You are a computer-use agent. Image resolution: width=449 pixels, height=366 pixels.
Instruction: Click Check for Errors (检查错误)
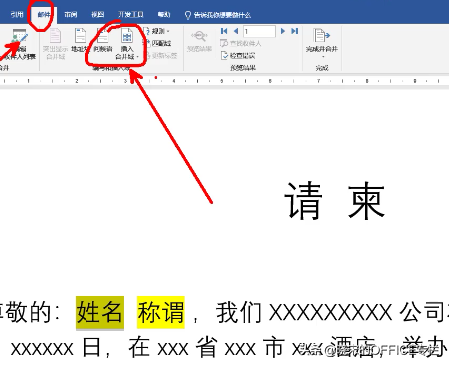pos(238,55)
